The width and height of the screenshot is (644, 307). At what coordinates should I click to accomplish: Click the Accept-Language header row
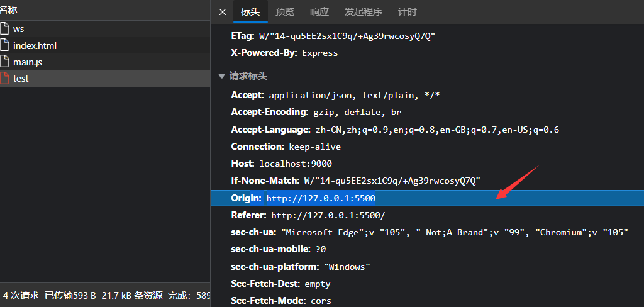(x=395, y=130)
